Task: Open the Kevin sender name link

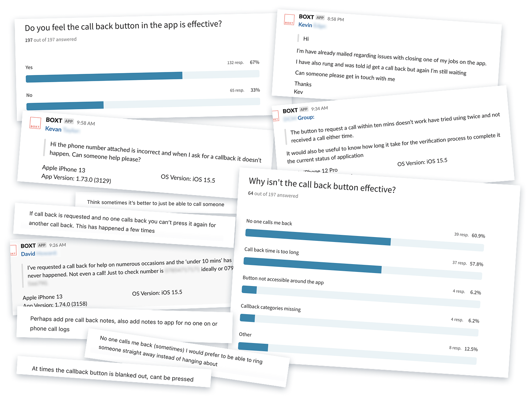Action: 305,25
